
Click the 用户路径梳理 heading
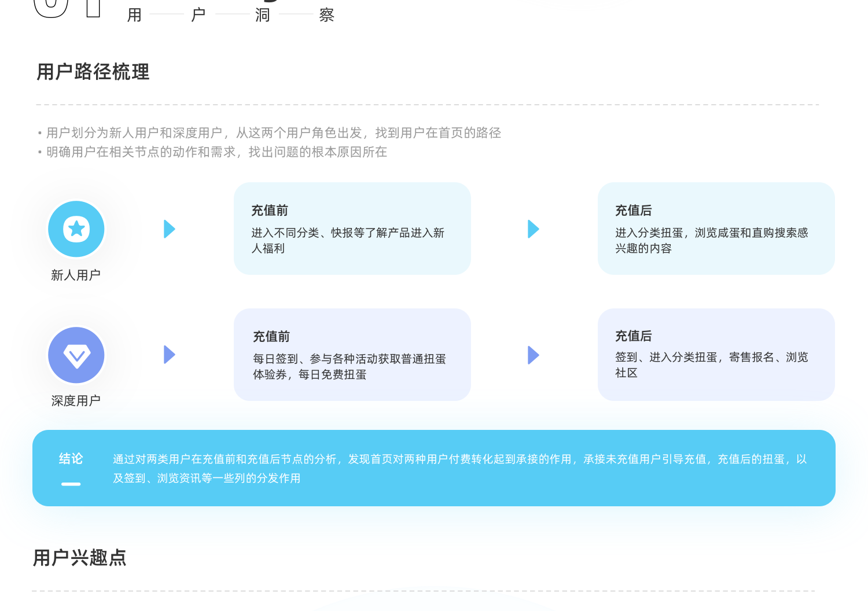[93, 72]
